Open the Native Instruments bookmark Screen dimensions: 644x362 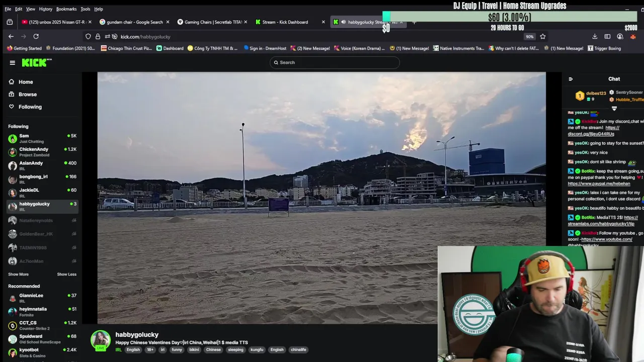[458, 48]
